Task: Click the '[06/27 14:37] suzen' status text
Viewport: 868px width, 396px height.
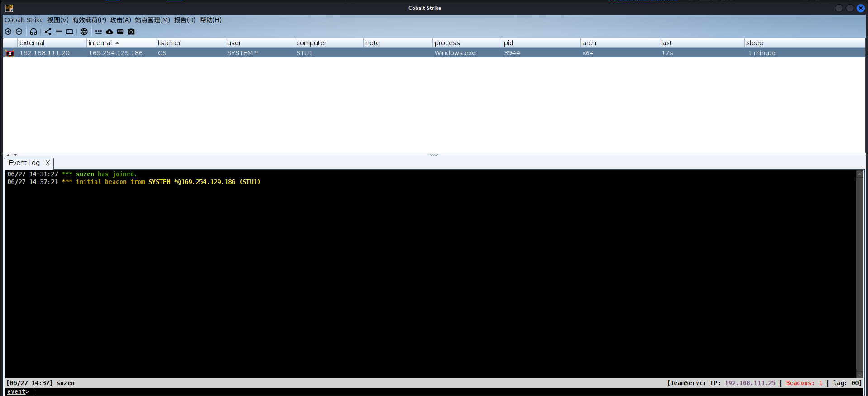Action: click(40, 383)
